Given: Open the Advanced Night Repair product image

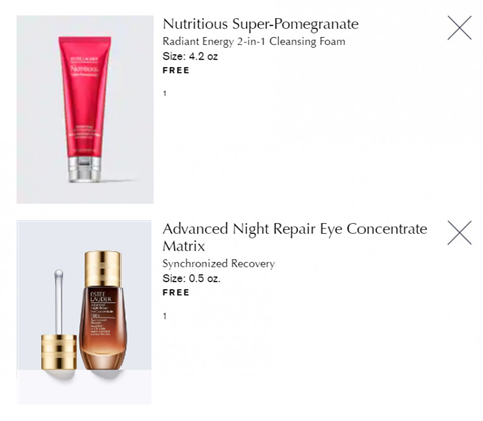Looking at the screenshot, I should tap(84, 312).
